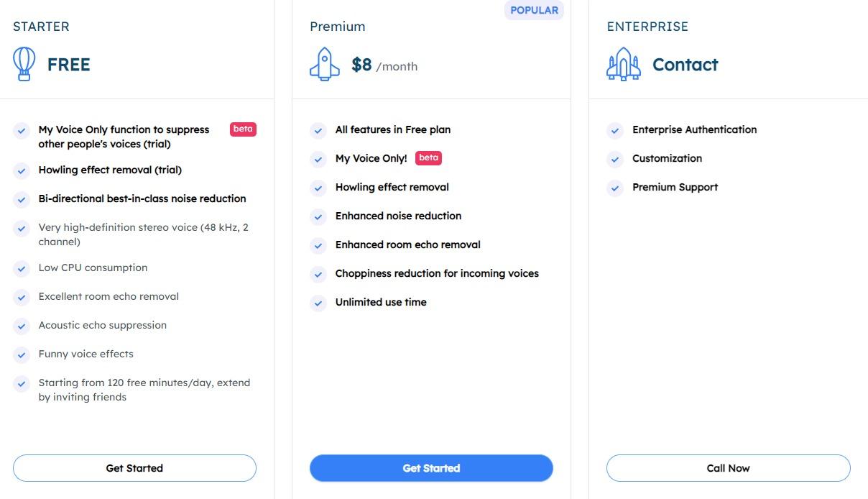The image size is (868, 499).
Task: Click the blue Get Started Premium button
Action: tap(431, 468)
